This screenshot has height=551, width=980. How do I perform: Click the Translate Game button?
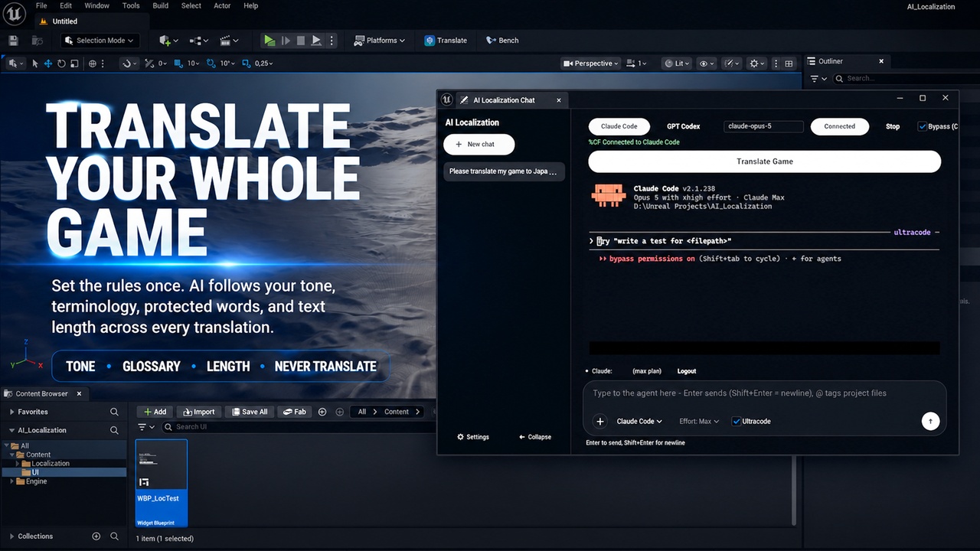click(764, 161)
